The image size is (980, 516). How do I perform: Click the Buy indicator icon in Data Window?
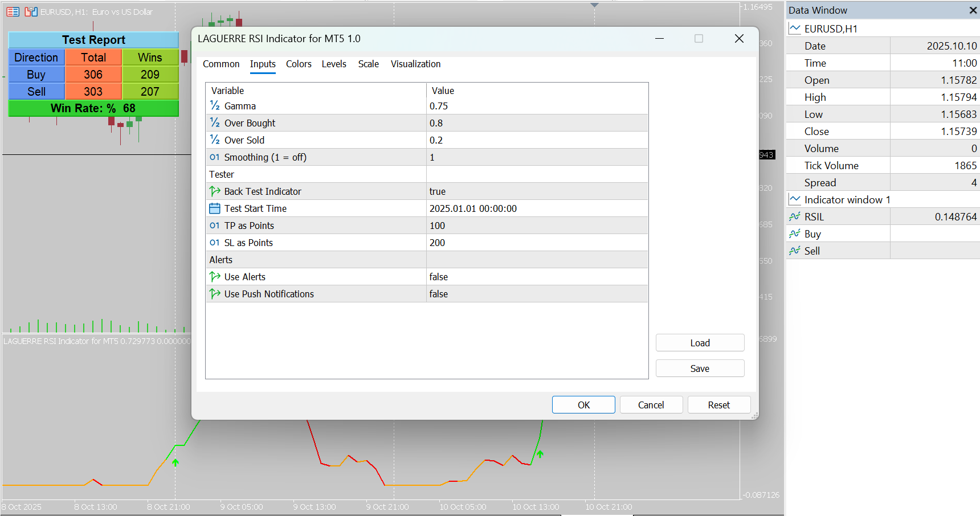point(795,234)
